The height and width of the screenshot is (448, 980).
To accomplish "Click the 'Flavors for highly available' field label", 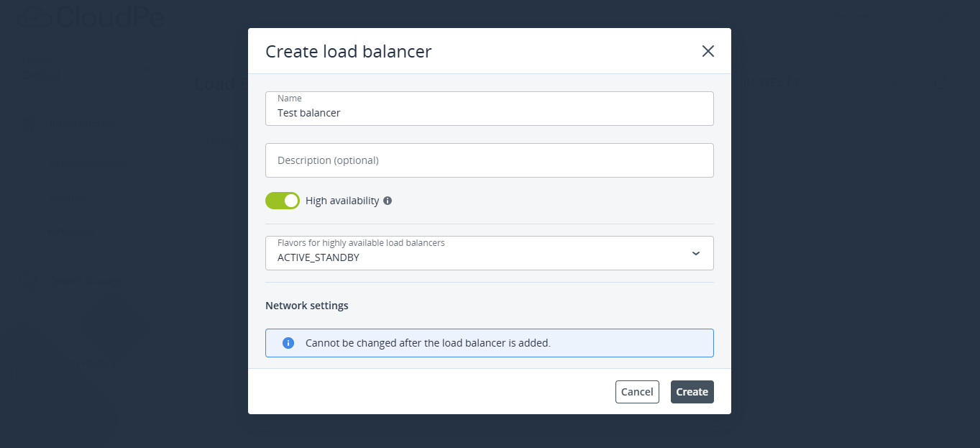I will click(x=361, y=243).
